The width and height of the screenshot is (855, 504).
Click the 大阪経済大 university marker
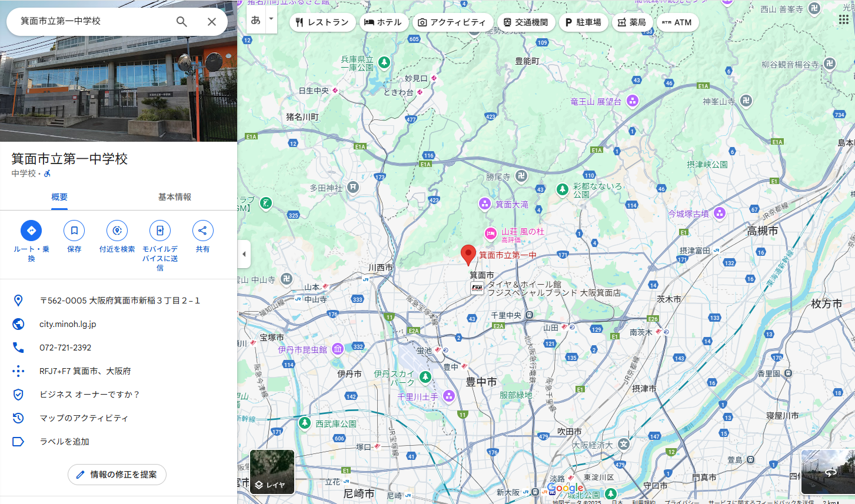(x=624, y=444)
